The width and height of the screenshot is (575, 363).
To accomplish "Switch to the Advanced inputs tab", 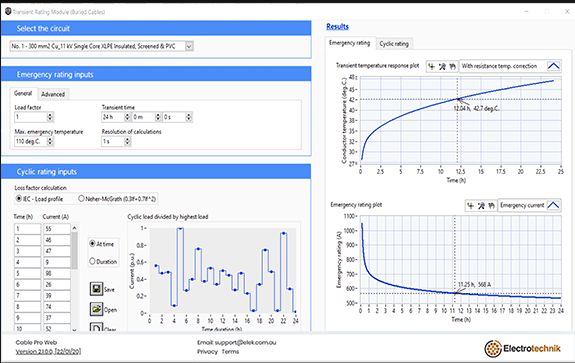I will (x=53, y=94).
